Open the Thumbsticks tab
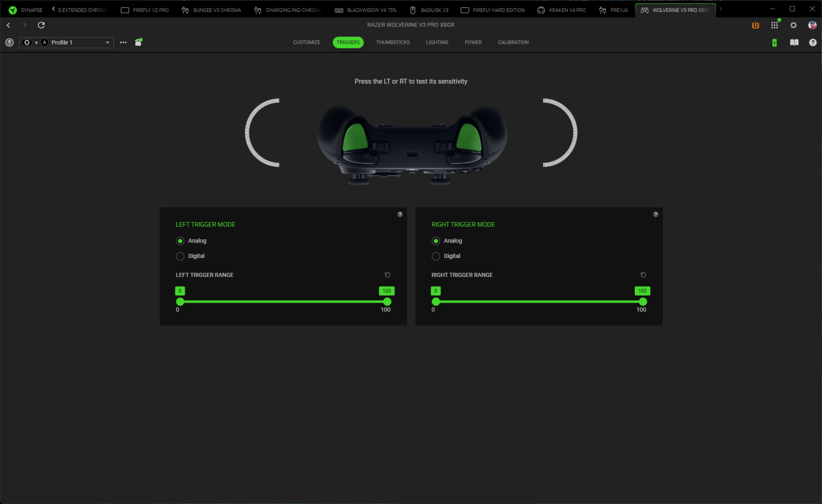822x504 pixels. (x=393, y=42)
